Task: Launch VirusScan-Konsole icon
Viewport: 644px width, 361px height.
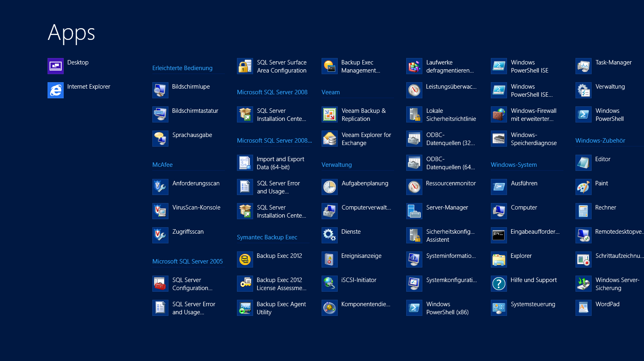Action: click(x=160, y=211)
